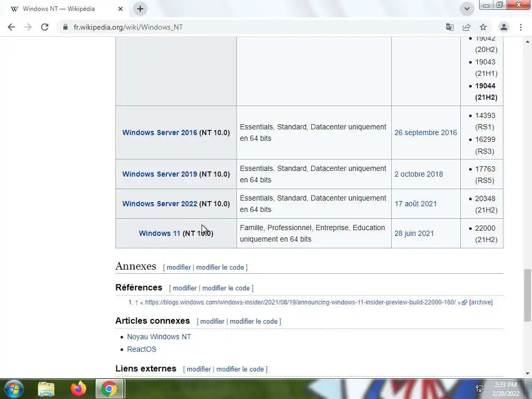
Task: Click modifier le code by Articles connexes
Action: [x=254, y=321]
